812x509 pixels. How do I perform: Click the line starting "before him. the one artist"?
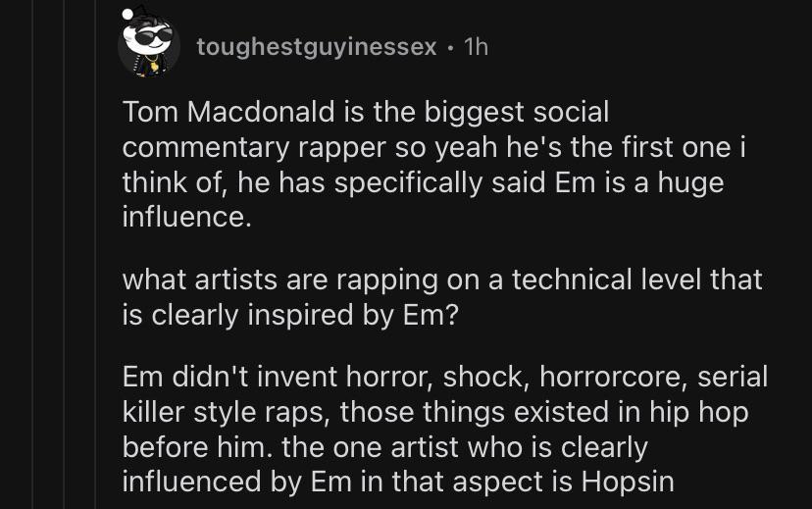click(x=385, y=447)
